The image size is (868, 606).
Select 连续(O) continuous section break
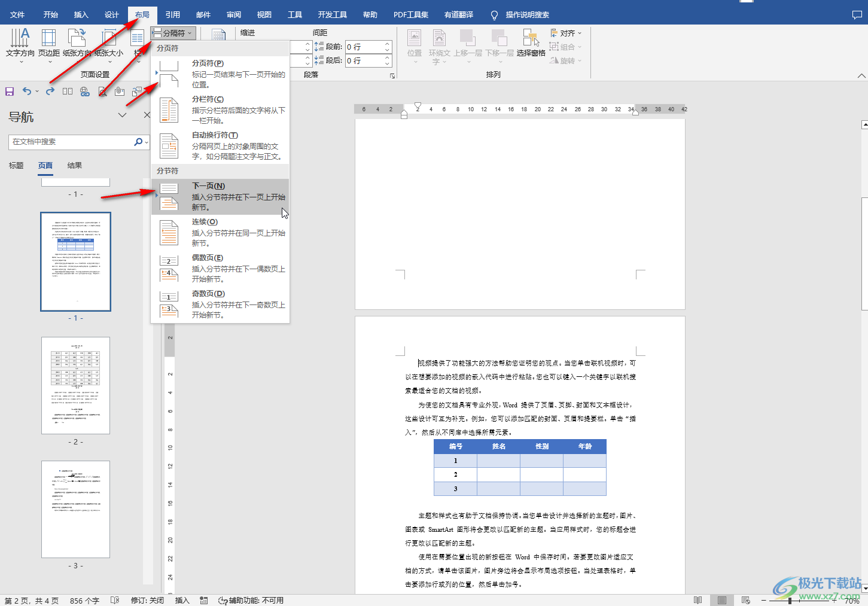[x=220, y=232]
